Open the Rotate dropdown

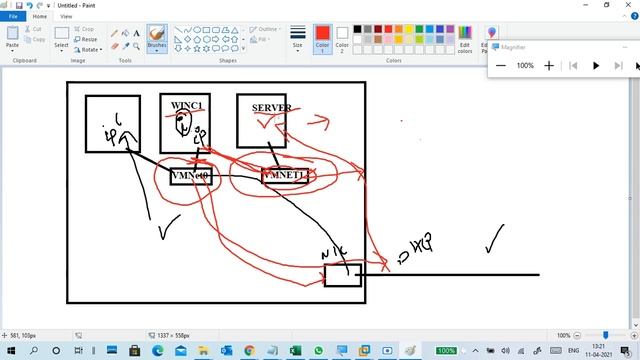88,49
